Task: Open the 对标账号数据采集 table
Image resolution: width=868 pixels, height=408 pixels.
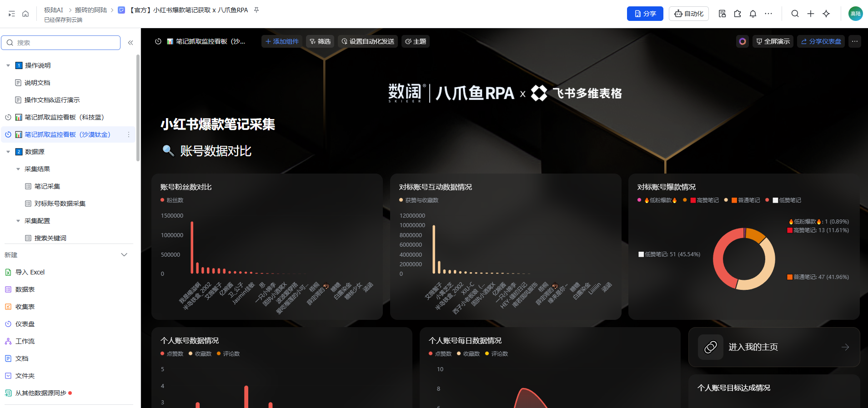Action: pos(60,204)
